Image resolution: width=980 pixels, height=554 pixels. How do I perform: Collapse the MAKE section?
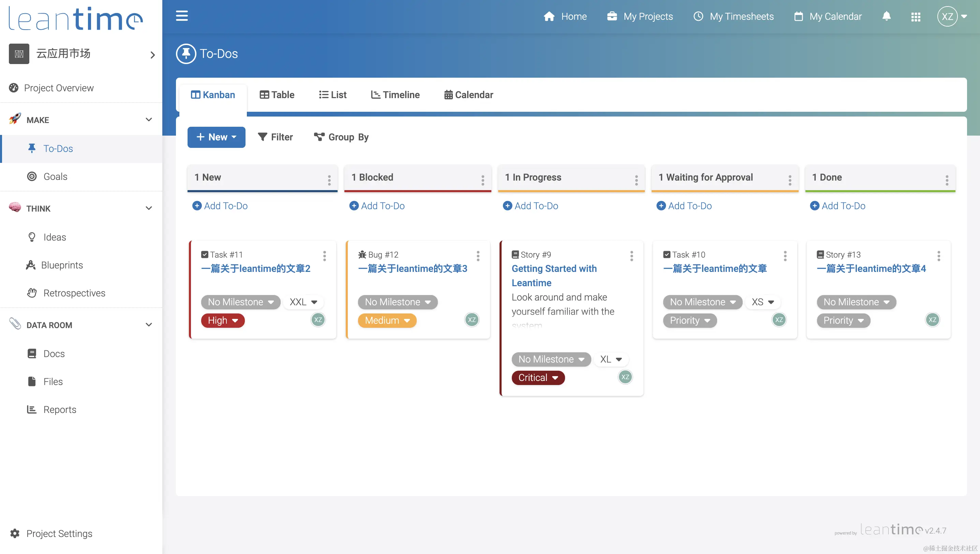coord(149,120)
